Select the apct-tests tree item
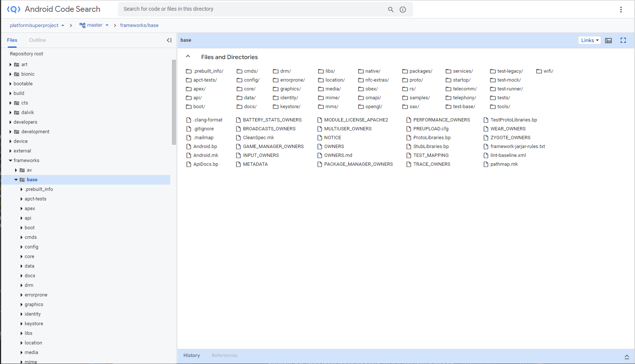 tap(35, 199)
